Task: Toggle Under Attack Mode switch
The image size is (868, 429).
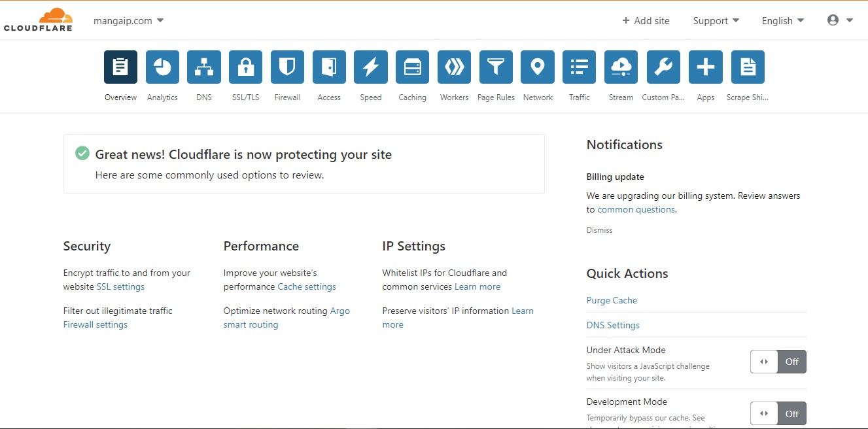Action: 778,362
